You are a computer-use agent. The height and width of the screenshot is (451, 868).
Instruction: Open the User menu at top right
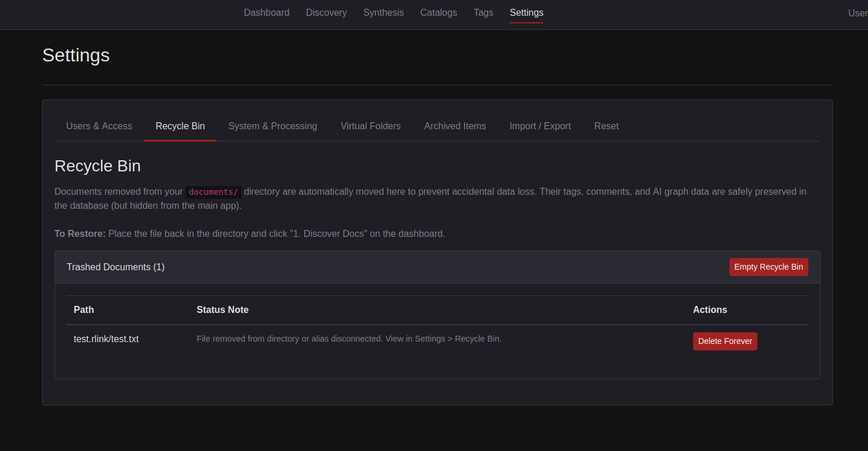point(857,13)
